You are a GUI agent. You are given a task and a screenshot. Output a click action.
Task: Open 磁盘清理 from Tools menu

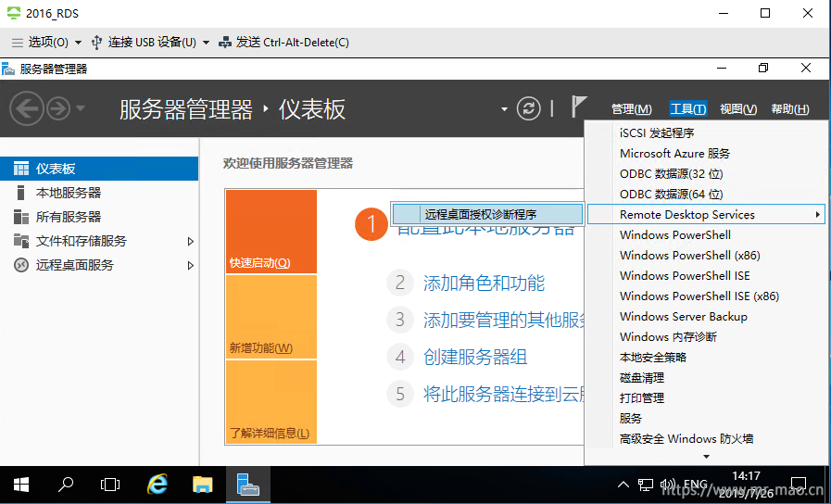pos(642,378)
